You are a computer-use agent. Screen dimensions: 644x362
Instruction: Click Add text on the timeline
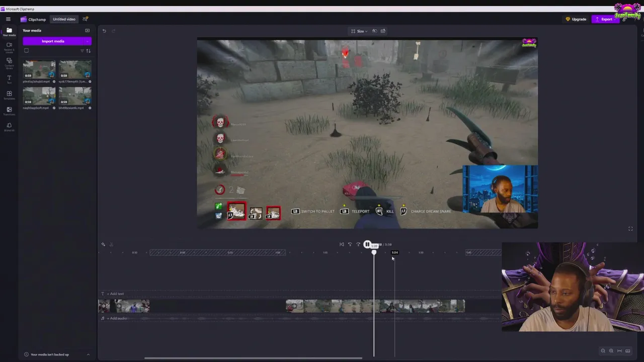coord(115,294)
